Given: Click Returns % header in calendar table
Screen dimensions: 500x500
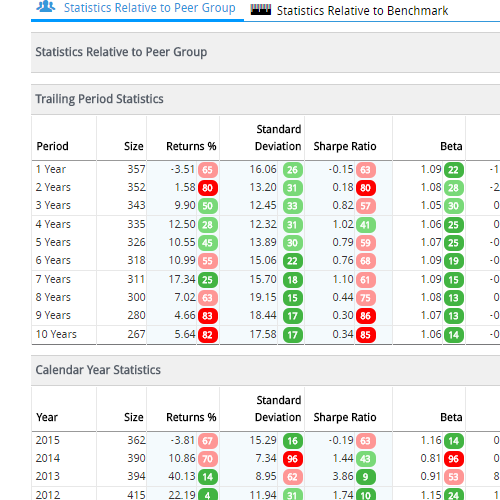Looking at the screenshot, I should [191, 417].
